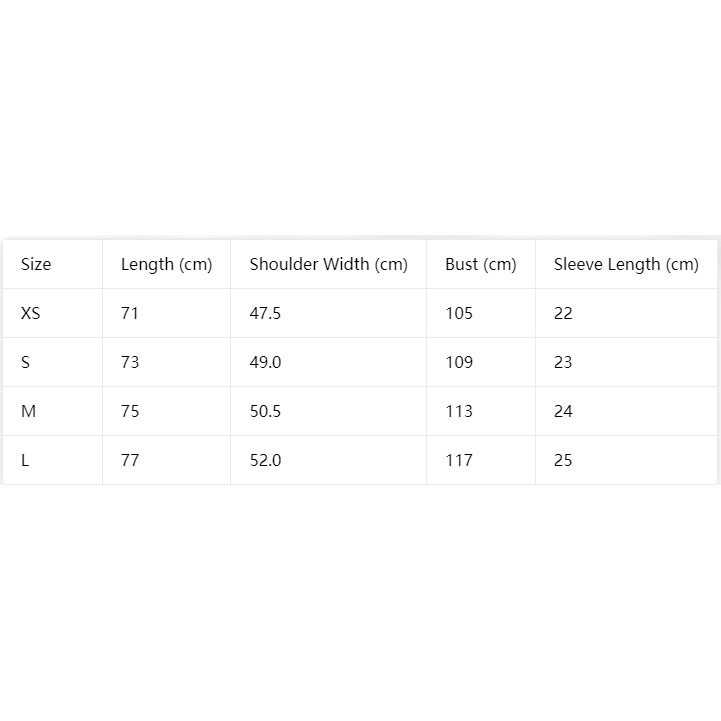
Task: Select the L size cell
Action: [x=25, y=460]
